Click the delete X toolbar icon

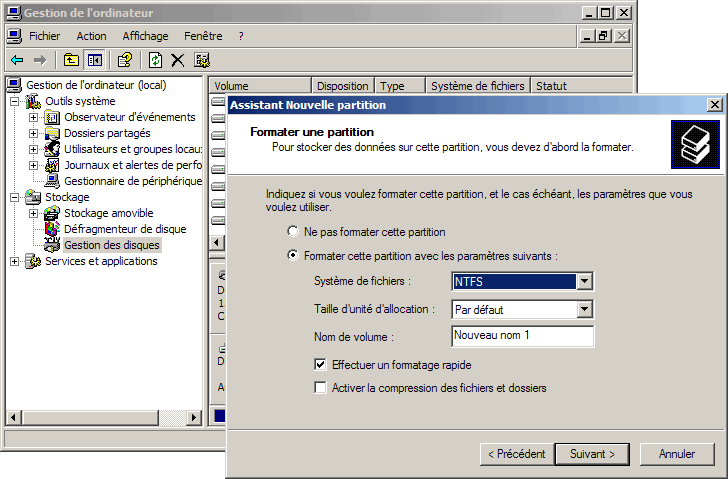(178, 61)
